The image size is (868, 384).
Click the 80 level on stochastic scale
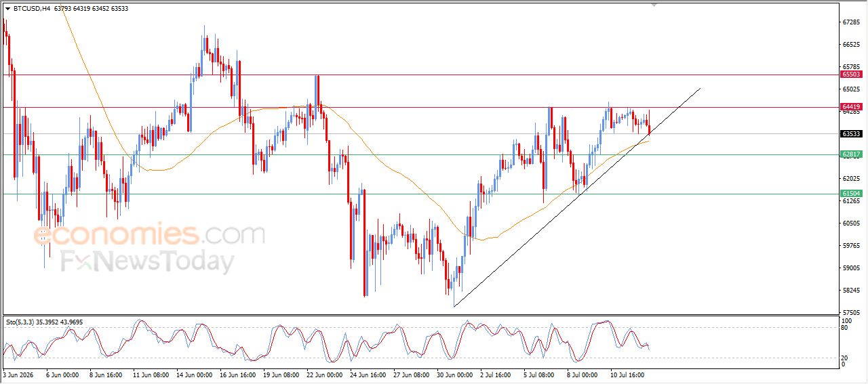click(845, 328)
